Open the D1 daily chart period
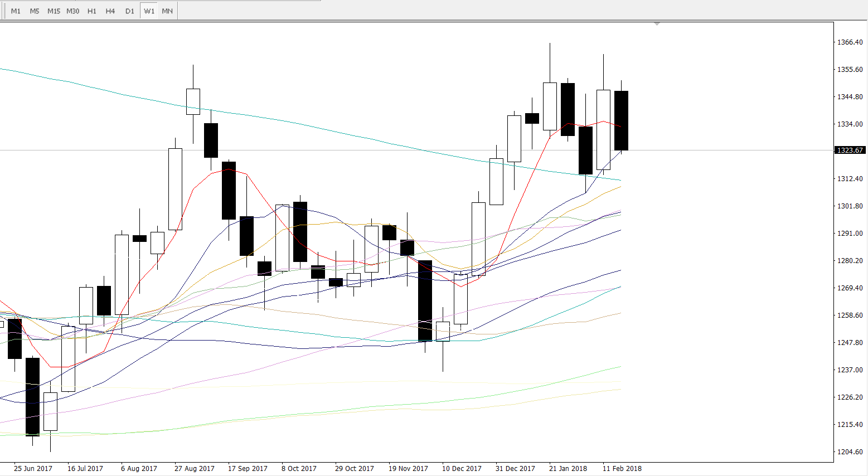 click(x=130, y=11)
